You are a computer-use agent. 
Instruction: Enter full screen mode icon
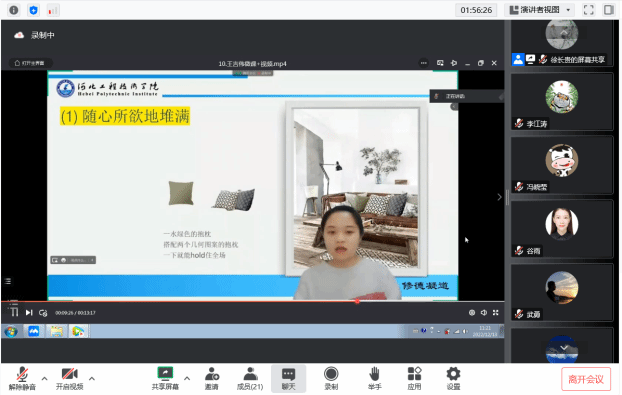point(589,10)
